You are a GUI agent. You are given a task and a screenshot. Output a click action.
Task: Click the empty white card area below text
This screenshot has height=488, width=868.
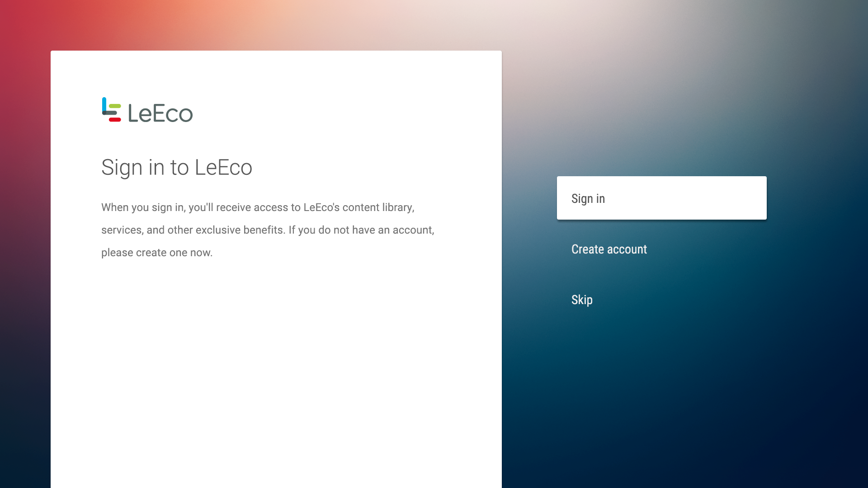click(x=276, y=375)
